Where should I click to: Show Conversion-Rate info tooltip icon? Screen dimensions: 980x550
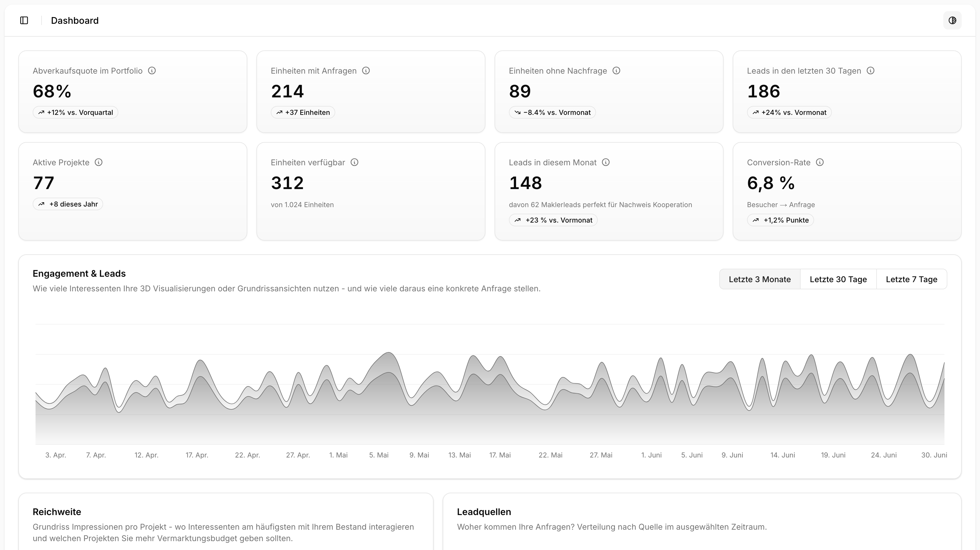tap(820, 162)
